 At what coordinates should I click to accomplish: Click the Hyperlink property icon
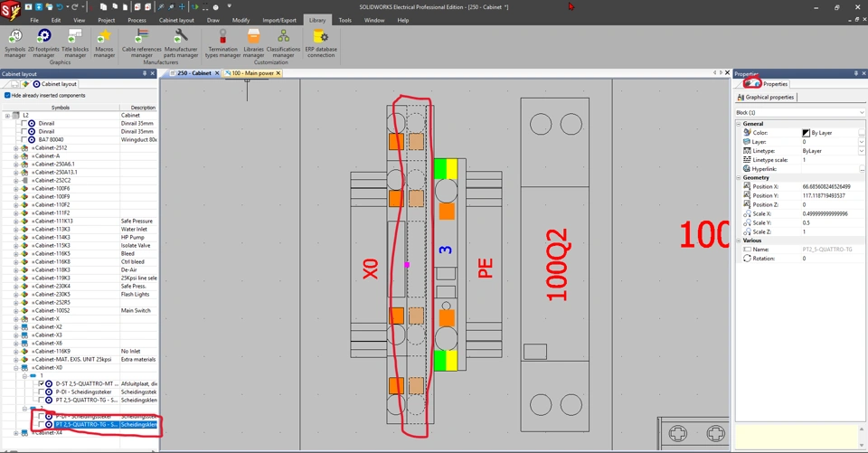pyautogui.click(x=747, y=168)
